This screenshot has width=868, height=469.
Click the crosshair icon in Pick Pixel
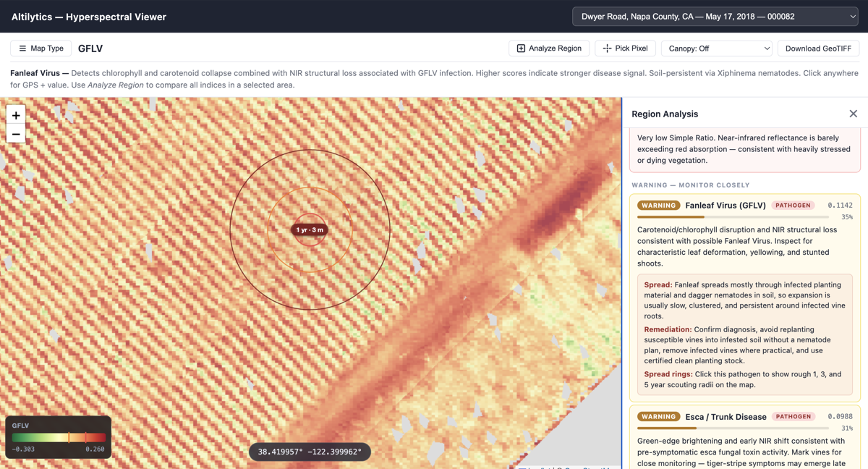pyautogui.click(x=607, y=48)
